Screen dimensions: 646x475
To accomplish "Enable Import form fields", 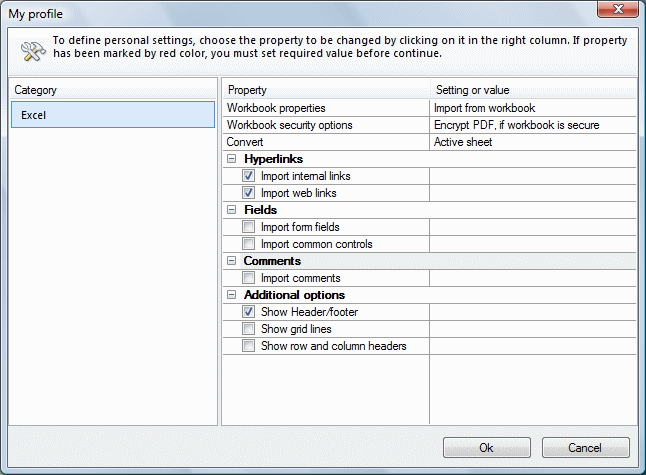I will click(x=248, y=227).
